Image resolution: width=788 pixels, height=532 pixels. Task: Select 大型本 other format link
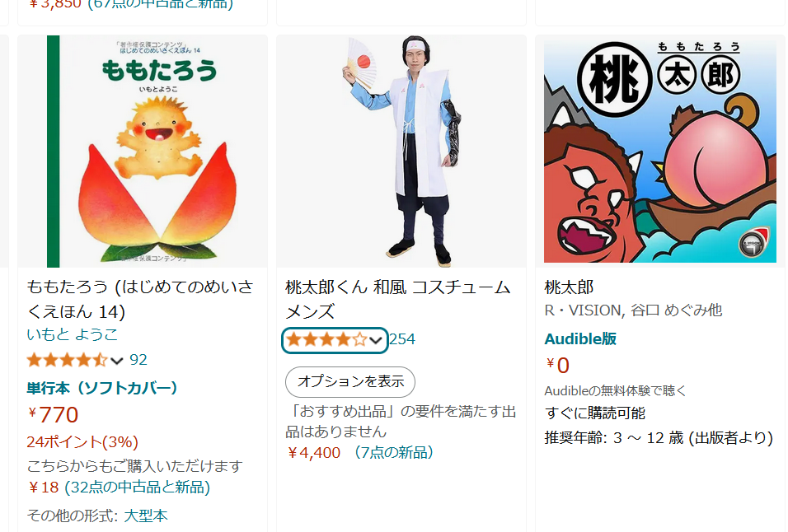tap(146, 516)
